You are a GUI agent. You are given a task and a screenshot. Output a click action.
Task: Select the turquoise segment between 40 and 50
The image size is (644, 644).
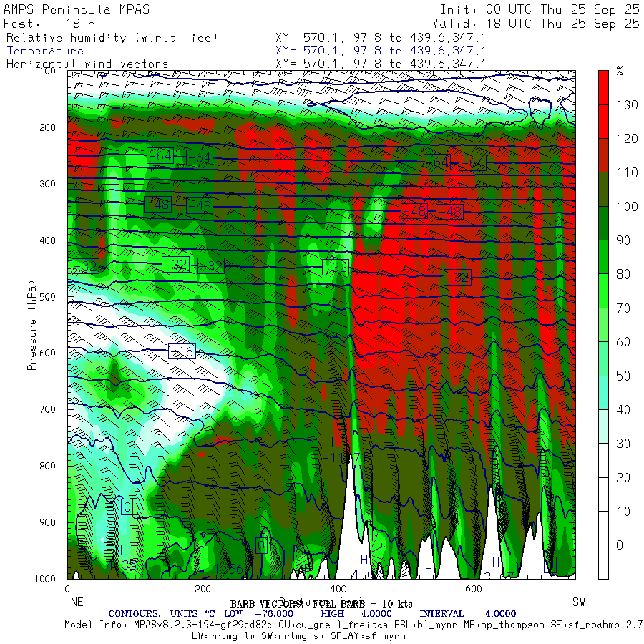click(603, 393)
